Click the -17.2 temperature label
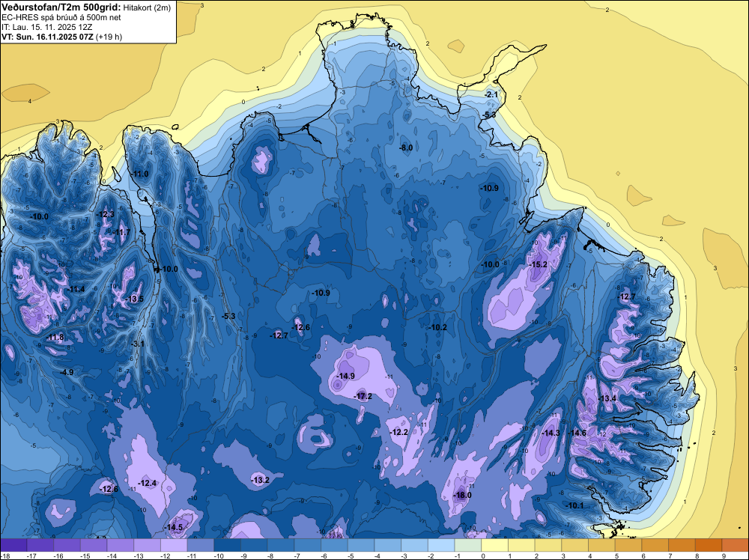749x560 pixels. tap(363, 396)
